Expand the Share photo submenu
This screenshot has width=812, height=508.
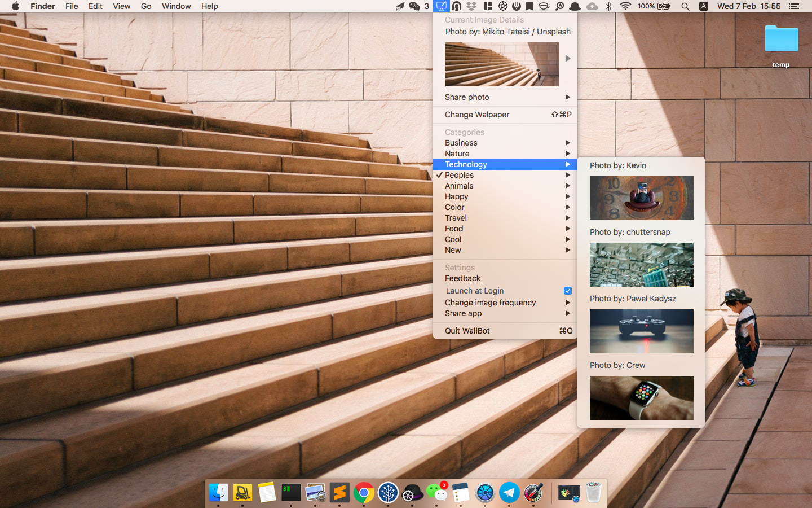click(x=505, y=97)
